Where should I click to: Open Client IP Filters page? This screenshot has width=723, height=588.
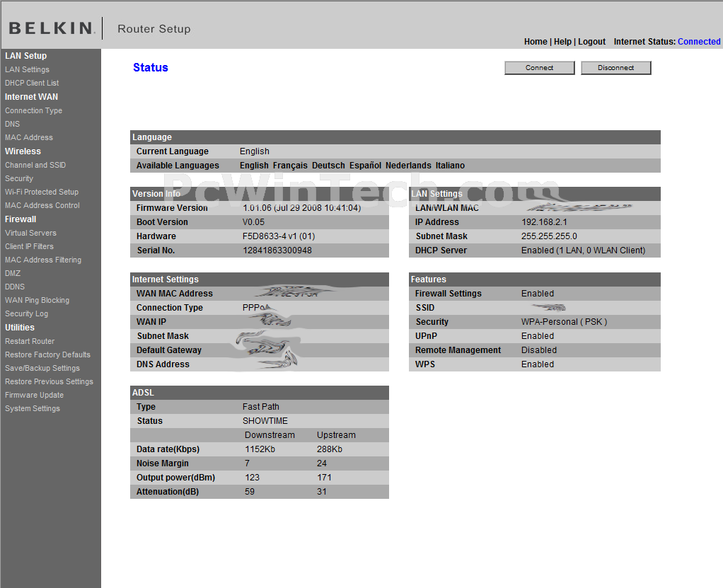tap(30, 246)
